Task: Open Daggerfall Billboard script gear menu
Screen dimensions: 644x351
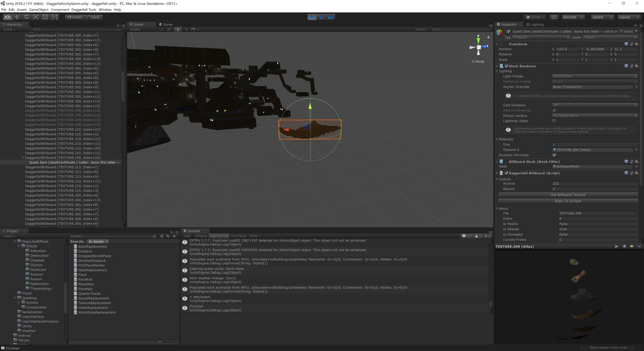Action: pos(637,173)
